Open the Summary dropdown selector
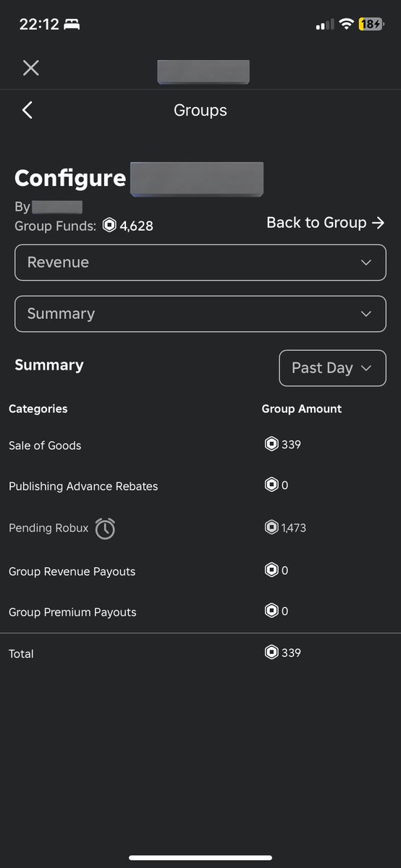This screenshot has height=868, width=401. (200, 314)
